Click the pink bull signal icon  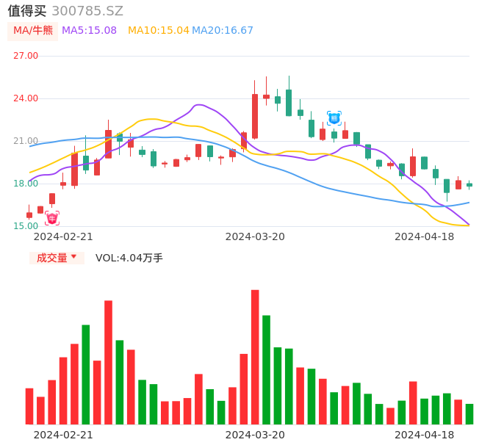pos(52,218)
